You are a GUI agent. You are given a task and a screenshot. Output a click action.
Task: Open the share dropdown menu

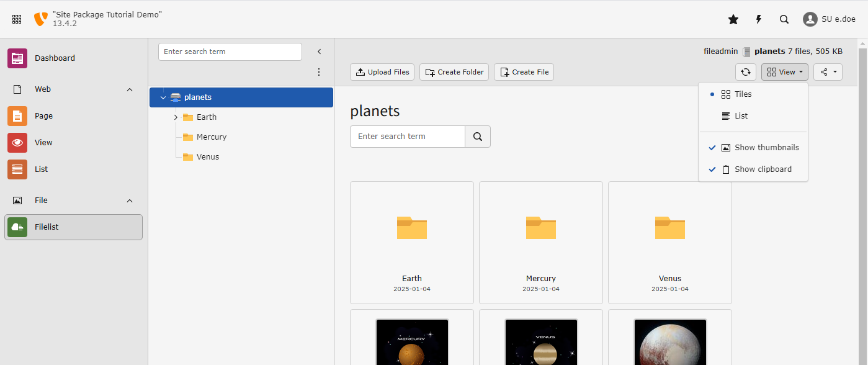click(828, 72)
